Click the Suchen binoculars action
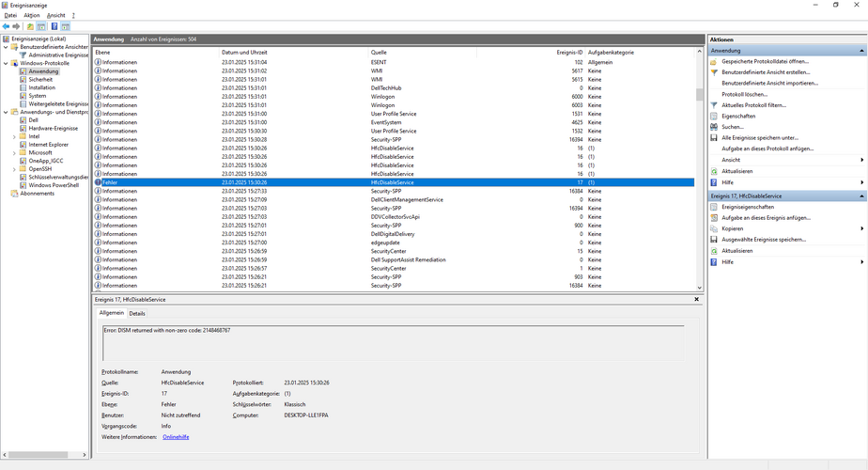Image resolution: width=868 pixels, height=470 pixels. click(732, 127)
